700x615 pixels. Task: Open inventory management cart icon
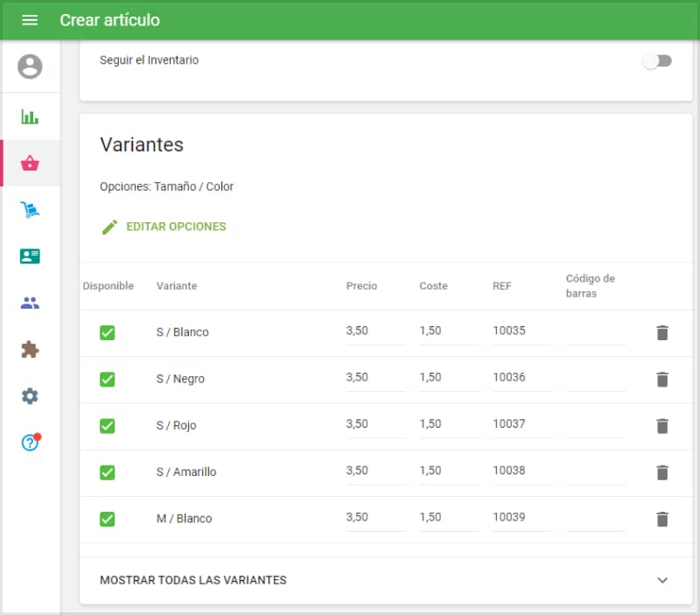30,210
